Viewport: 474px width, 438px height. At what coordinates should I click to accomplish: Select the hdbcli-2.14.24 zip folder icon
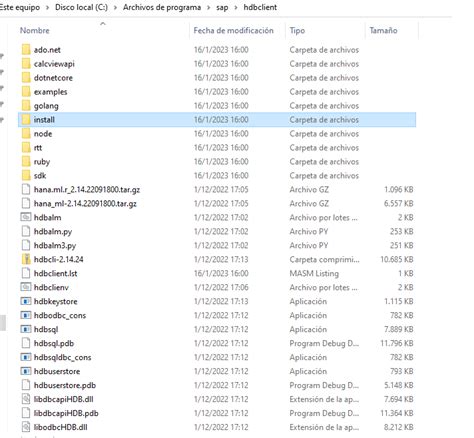26,259
